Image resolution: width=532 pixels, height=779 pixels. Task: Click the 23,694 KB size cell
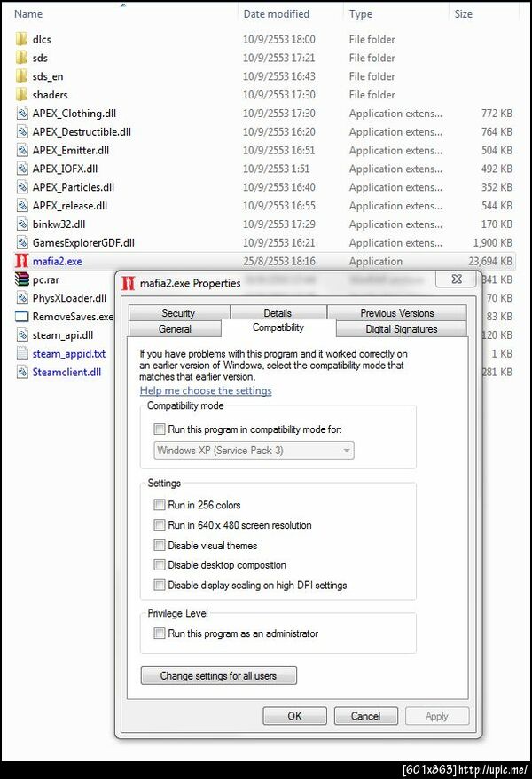tap(489, 261)
